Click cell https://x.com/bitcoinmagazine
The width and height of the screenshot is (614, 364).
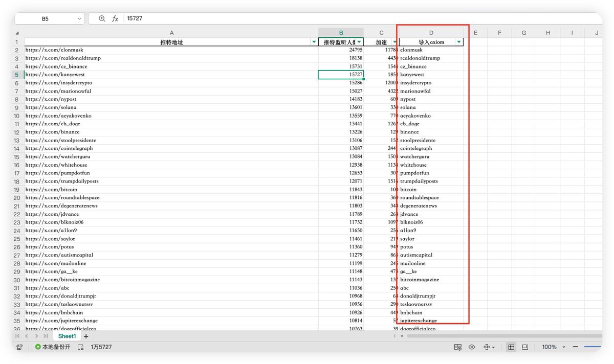click(x=171, y=280)
